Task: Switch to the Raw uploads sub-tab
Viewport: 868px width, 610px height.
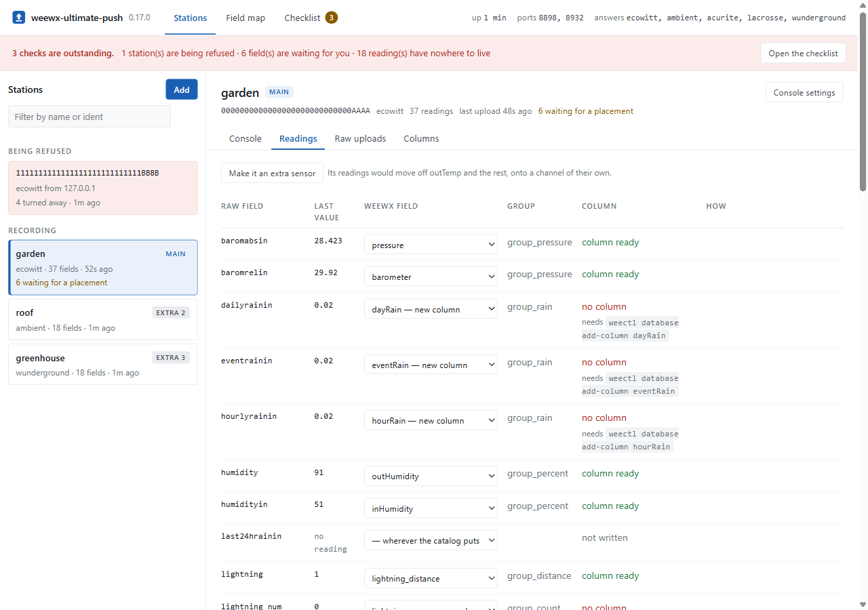Action: click(360, 139)
